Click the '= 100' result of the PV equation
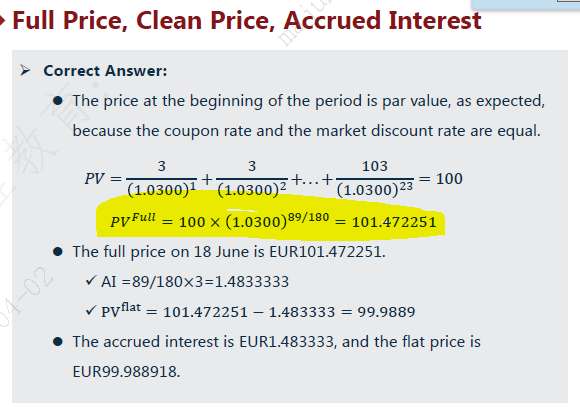This screenshot has width=580, height=420. (441, 179)
